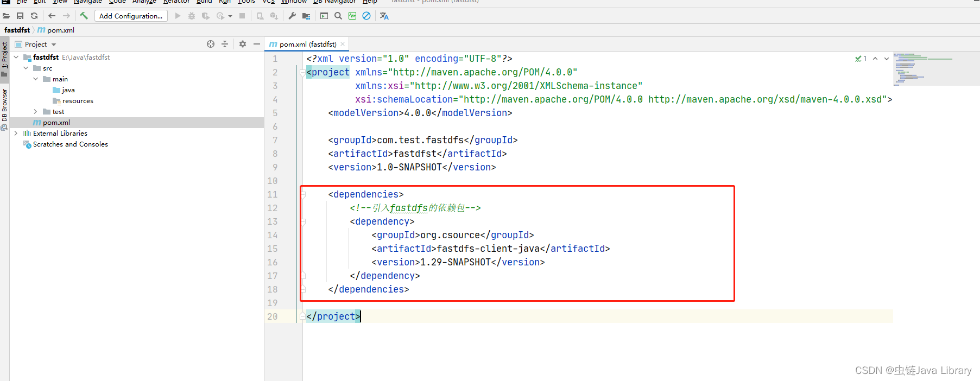The height and width of the screenshot is (381, 980).
Task: Click the Debug bug icon
Action: pyautogui.click(x=192, y=16)
